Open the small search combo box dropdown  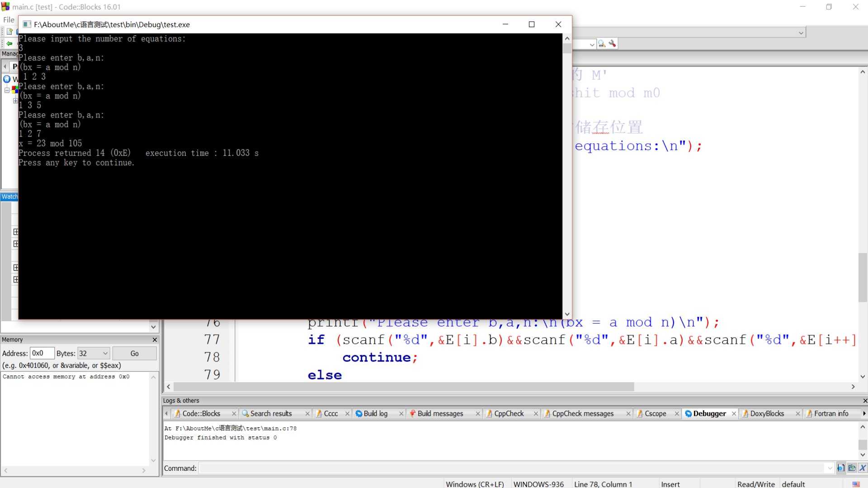tap(592, 44)
